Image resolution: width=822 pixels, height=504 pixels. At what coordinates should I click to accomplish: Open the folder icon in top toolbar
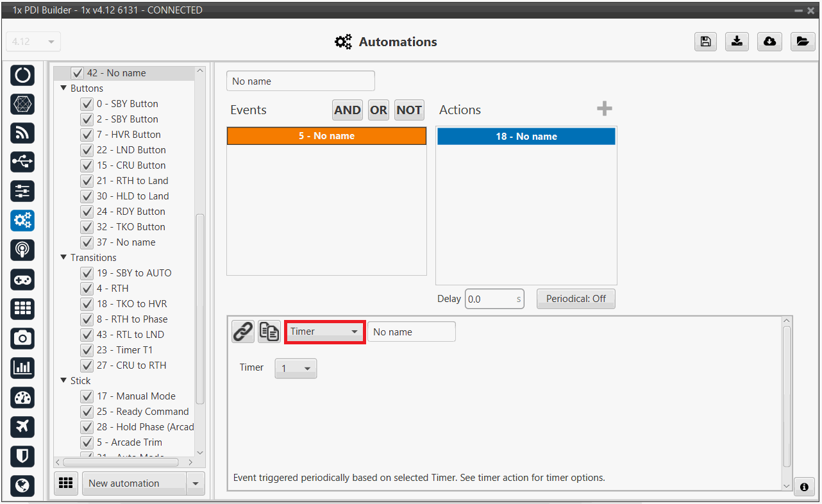(802, 42)
